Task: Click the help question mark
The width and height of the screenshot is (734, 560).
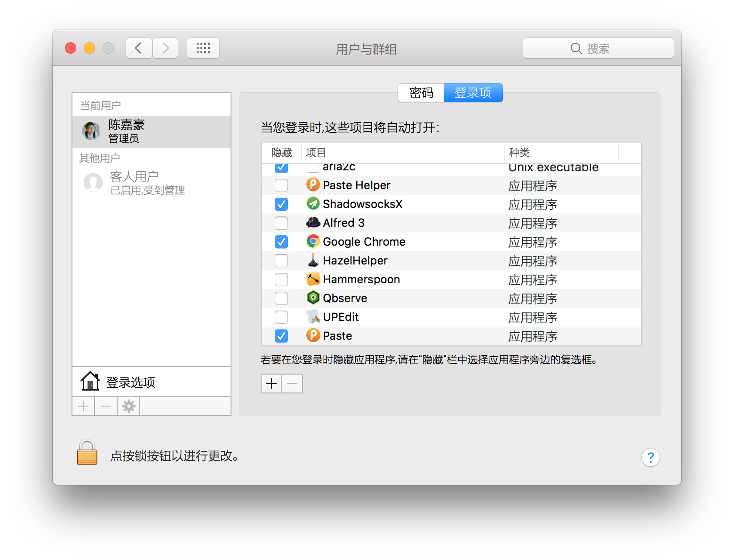Action: coord(650,457)
